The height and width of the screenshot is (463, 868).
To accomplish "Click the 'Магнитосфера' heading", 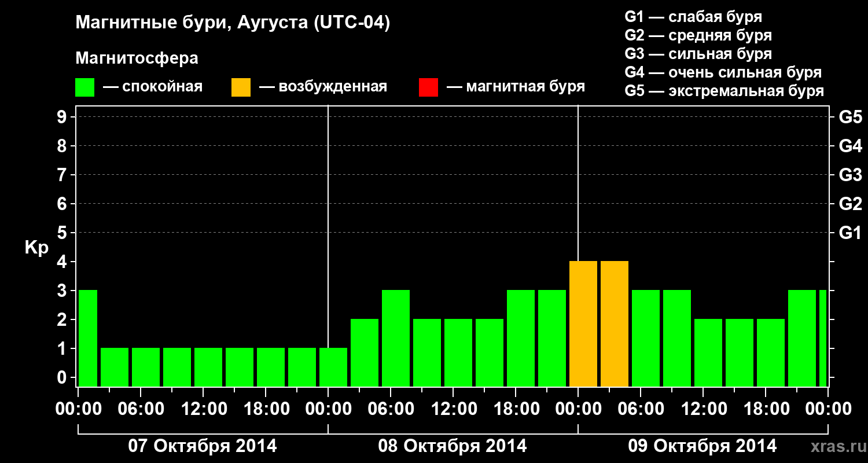I will [x=137, y=58].
